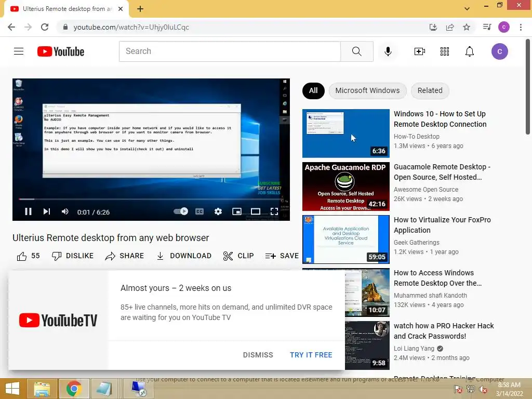SAVE the video to a playlist

pyautogui.click(x=282, y=256)
